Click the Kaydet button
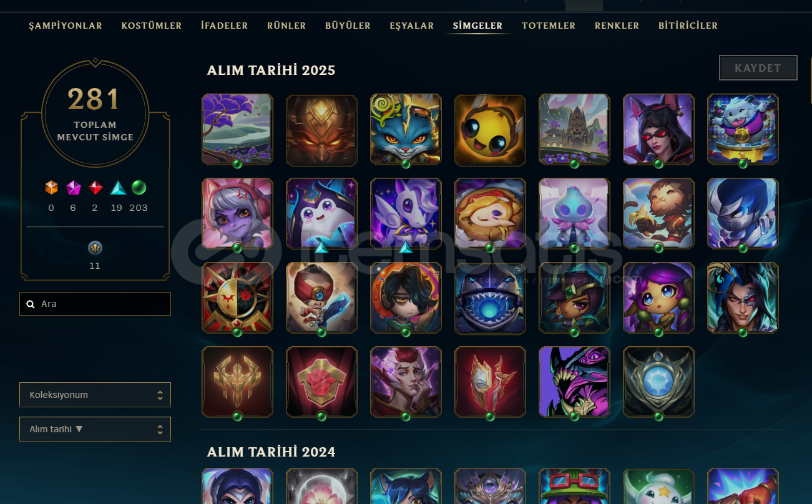The width and height of the screenshot is (812, 504). coord(758,68)
